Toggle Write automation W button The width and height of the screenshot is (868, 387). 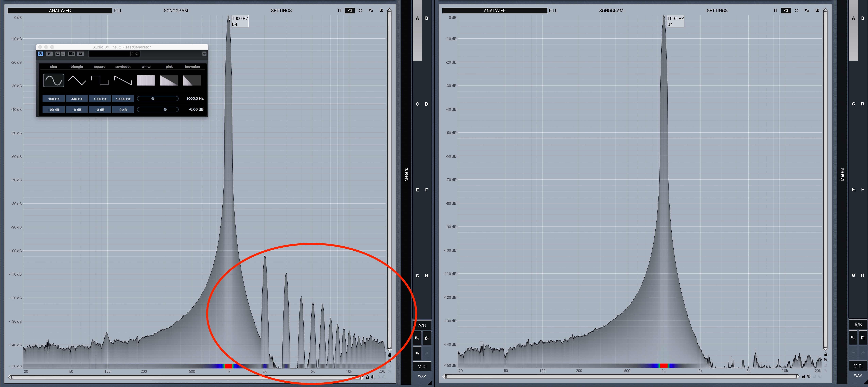coord(63,54)
